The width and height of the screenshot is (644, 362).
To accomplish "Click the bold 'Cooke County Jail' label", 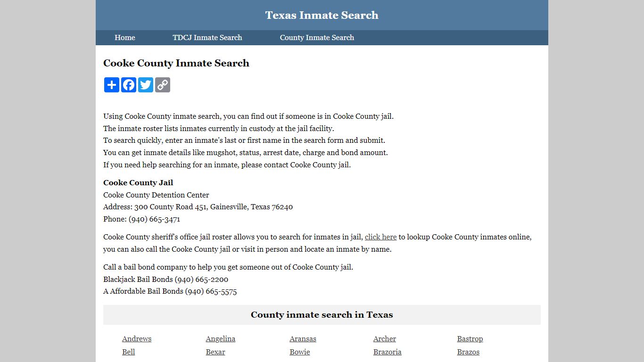I will click(138, 183).
